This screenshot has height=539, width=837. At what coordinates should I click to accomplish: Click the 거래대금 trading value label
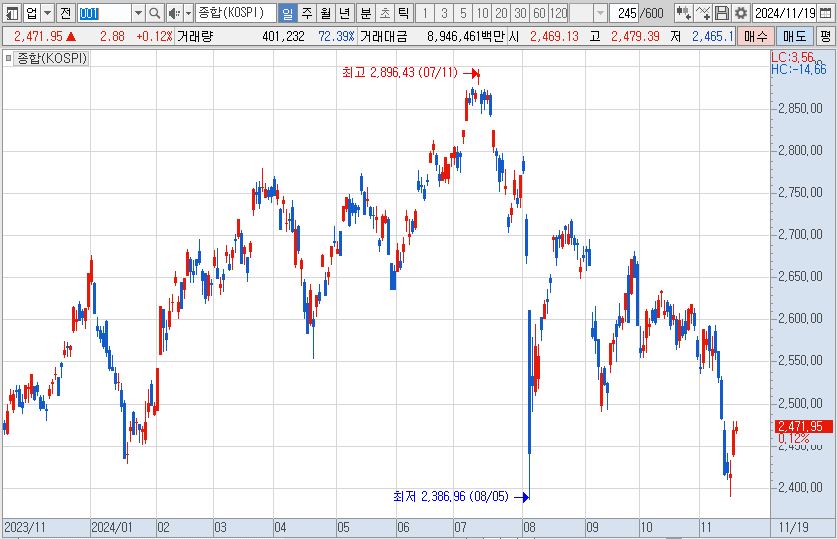coord(383,36)
